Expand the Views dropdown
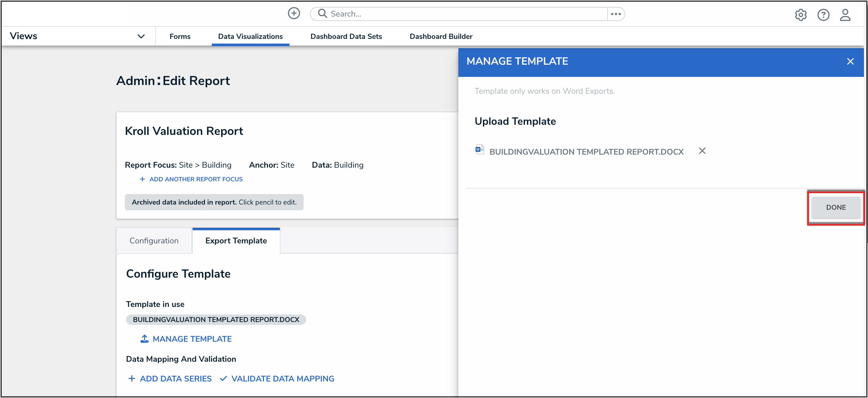 141,36
